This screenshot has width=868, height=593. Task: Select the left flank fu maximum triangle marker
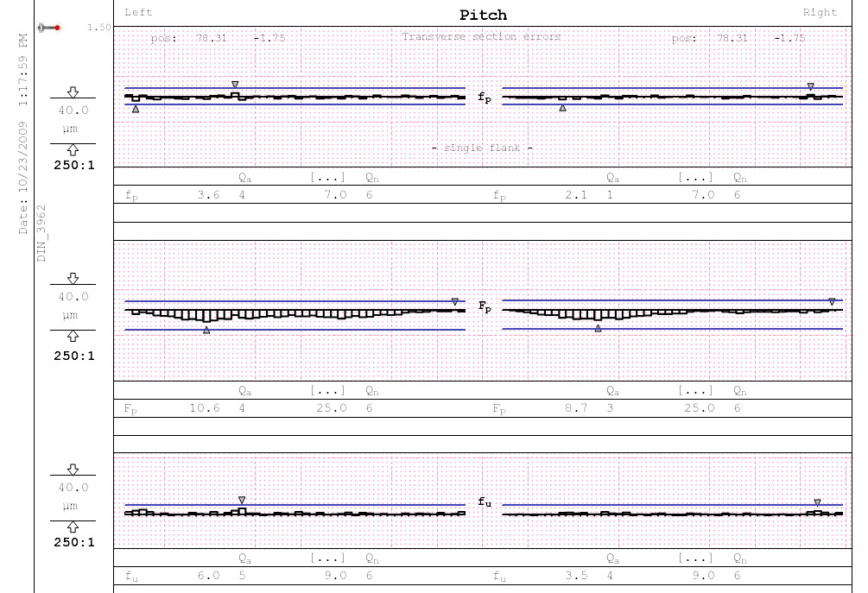click(x=242, y=500)
